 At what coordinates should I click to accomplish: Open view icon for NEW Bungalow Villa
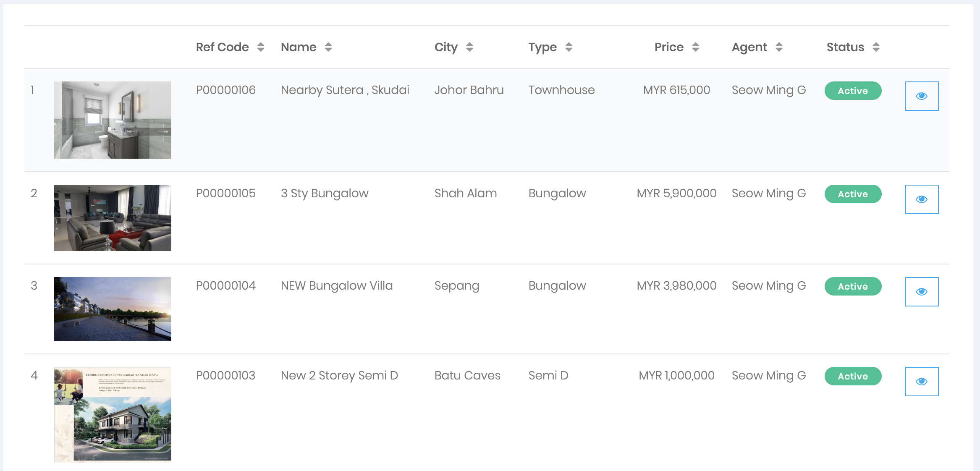click(x=922, y=292)
